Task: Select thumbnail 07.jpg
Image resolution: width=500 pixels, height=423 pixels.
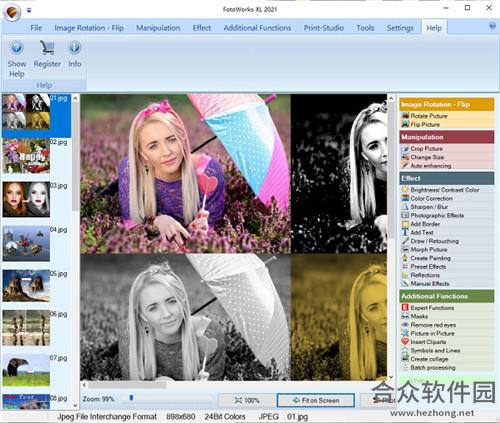Action: (x=26, y=370)
